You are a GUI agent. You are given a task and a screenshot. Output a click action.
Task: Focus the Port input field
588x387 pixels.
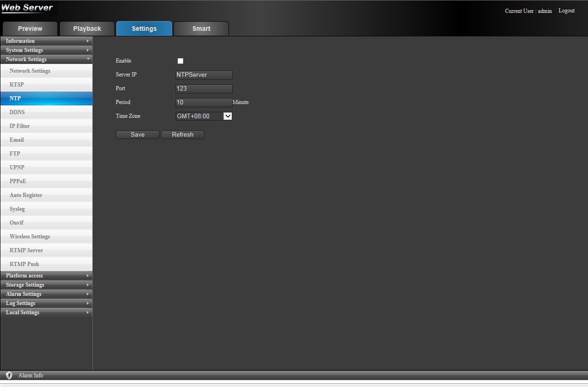click(x=204, y=89)
